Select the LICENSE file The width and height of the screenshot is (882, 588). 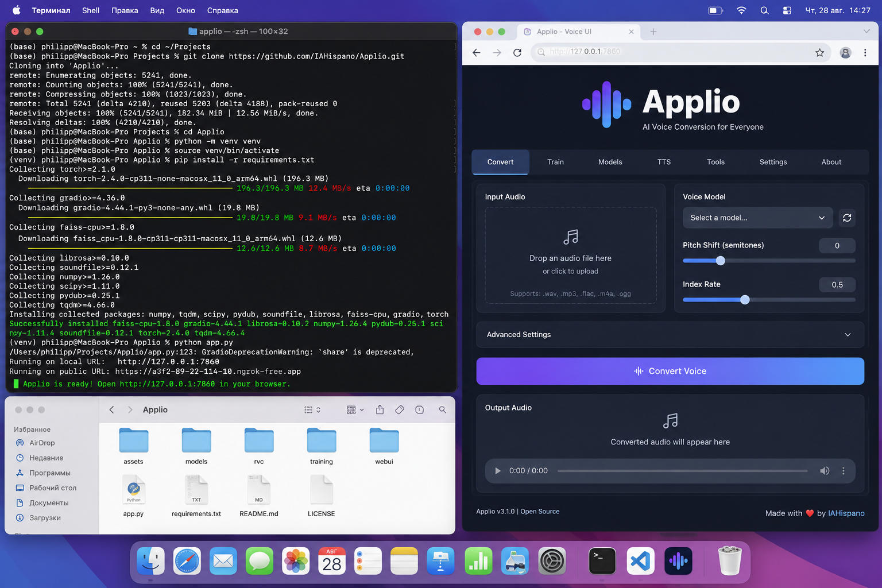[x=322, y=496]
